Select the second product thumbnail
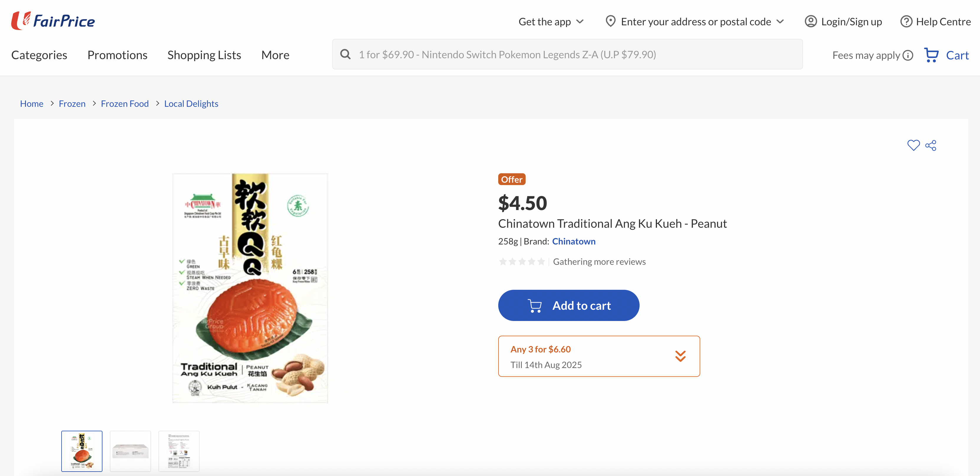 pyautogui.click(x=130, y=451)
